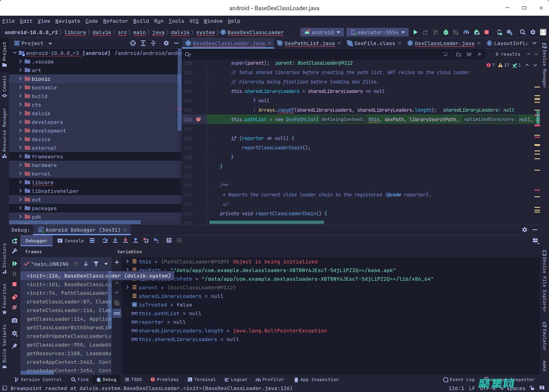
Task: Open the Refactor menu
Action: (115, 21)
